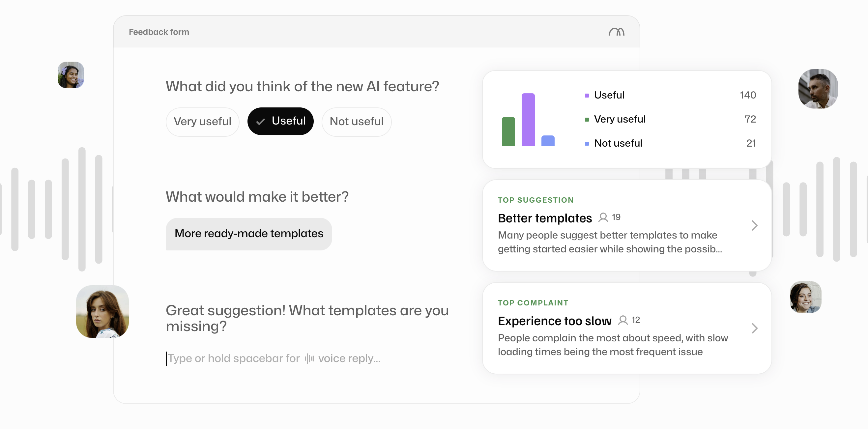Focus the Type or hold spacebar input
Viewport: 868px width, 429px height.
tap(274, 358)
